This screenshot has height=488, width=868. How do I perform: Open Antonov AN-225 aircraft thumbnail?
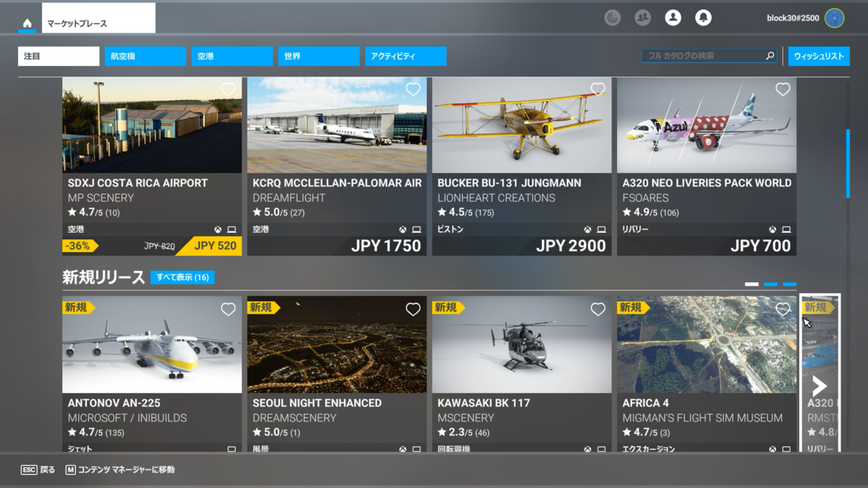point(152,344)
